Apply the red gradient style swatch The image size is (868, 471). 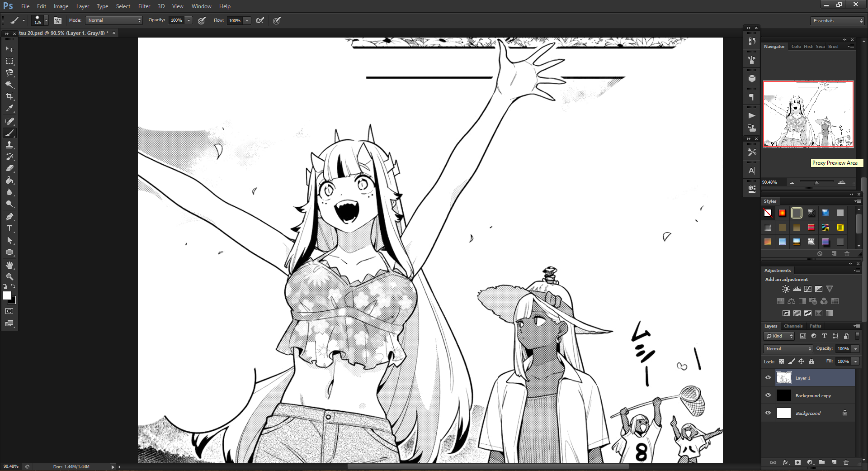782,213
